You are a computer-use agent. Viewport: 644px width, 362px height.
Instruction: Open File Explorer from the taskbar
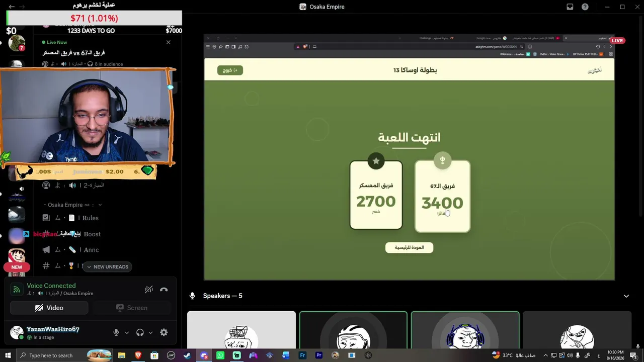[x=121, y=355]
